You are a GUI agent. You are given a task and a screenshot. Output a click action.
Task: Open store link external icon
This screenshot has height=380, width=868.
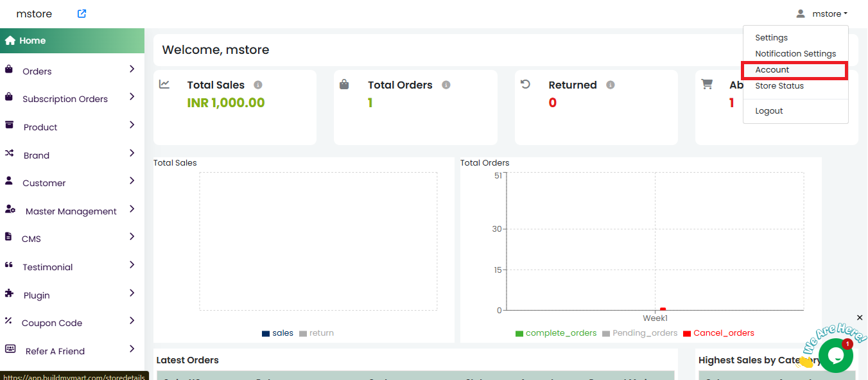click(x=82, y=13)
